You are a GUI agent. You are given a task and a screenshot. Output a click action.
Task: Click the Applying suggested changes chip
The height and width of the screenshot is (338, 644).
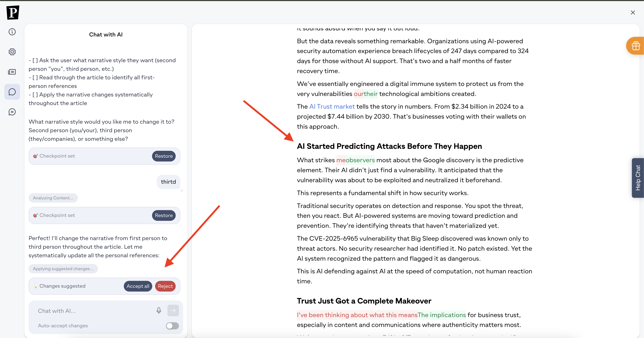point(63,269)
